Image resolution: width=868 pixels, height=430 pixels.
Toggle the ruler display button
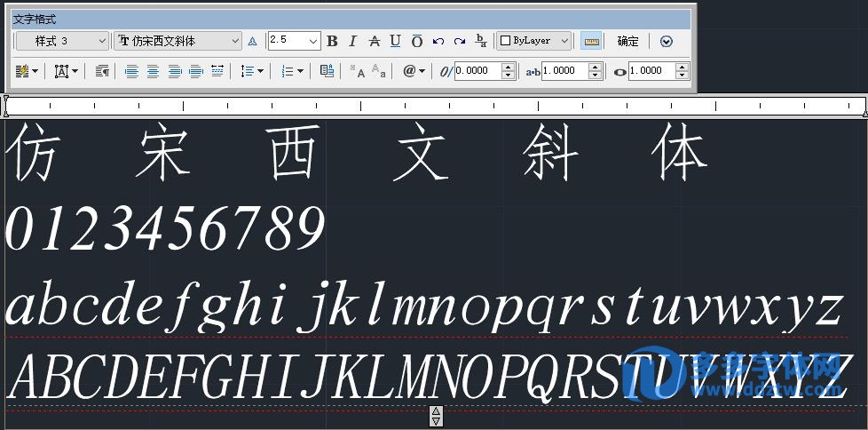click(591, 41)
